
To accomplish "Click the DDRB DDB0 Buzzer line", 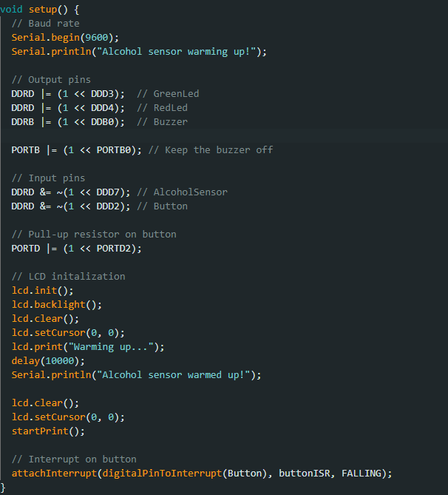I will click(x=99, y=122).
